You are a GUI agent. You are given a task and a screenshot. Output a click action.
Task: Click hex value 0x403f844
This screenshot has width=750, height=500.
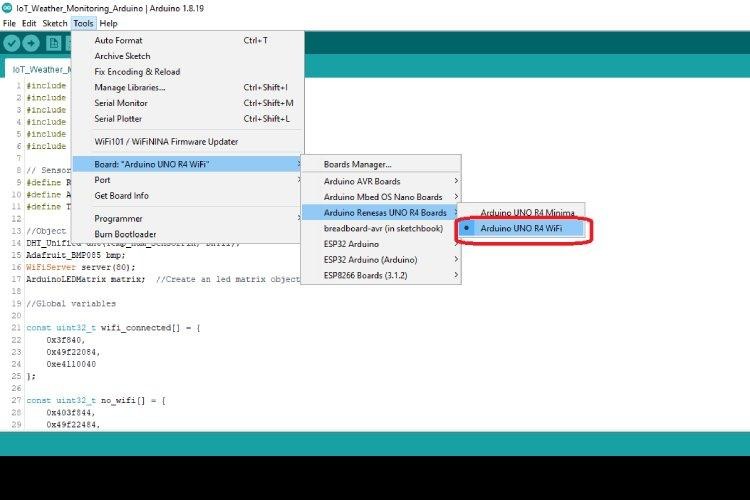tap(71, 412)
